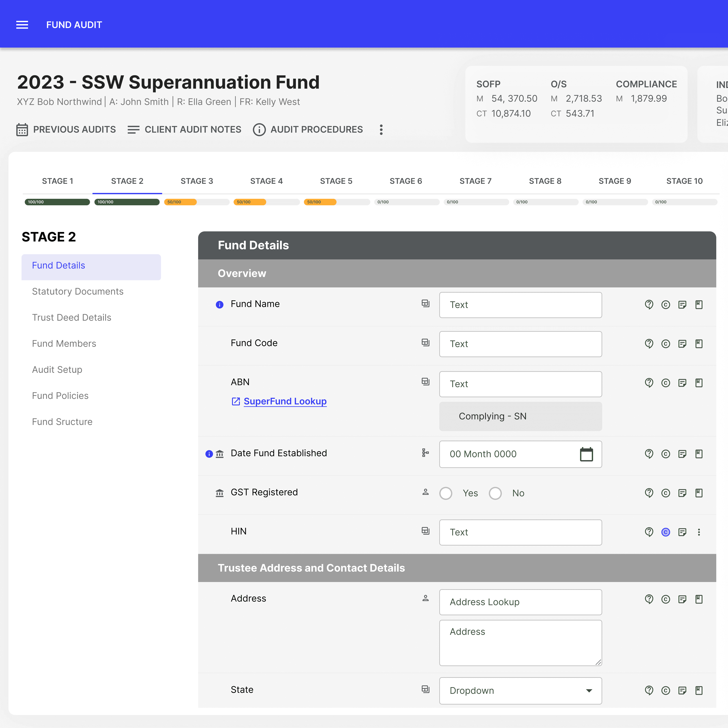Screen dimensions: 728x728
Task: Click the help icon in Fund Code row
Action: (x=649, y=344)
